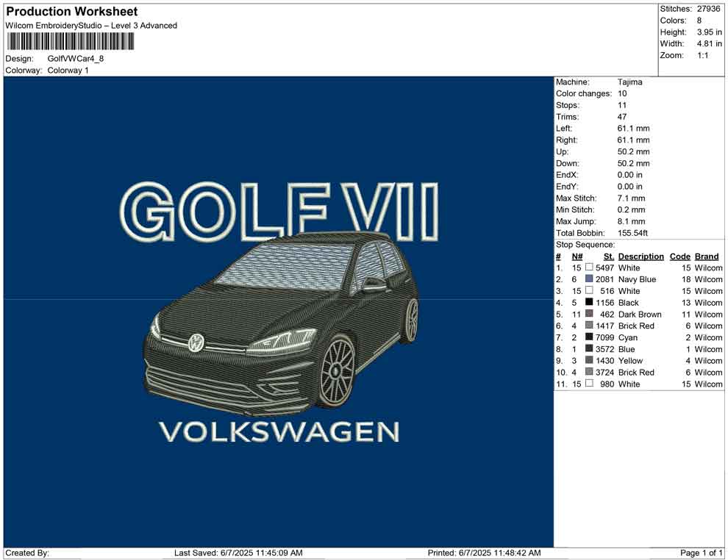Click the Black color swatch in row 4
This screenshot has width=728, height=560.
tap(589, 302)
